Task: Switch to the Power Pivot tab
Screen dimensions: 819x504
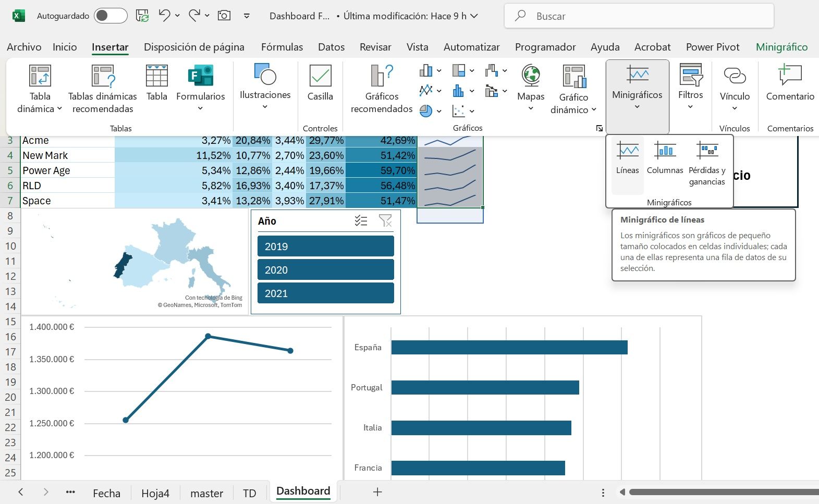Action: [x=713, y=47]
